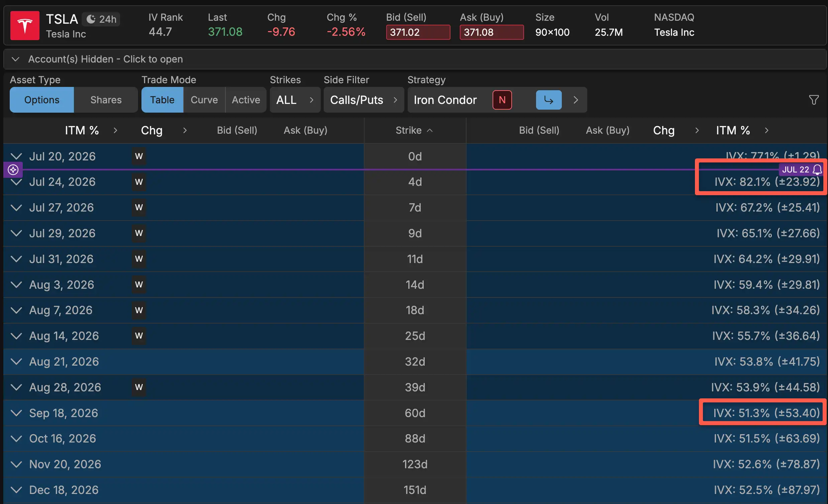Click IVX: 67.2% (±25.41) text
Viewport: 828px width, 504px height.
coord(767,208)
